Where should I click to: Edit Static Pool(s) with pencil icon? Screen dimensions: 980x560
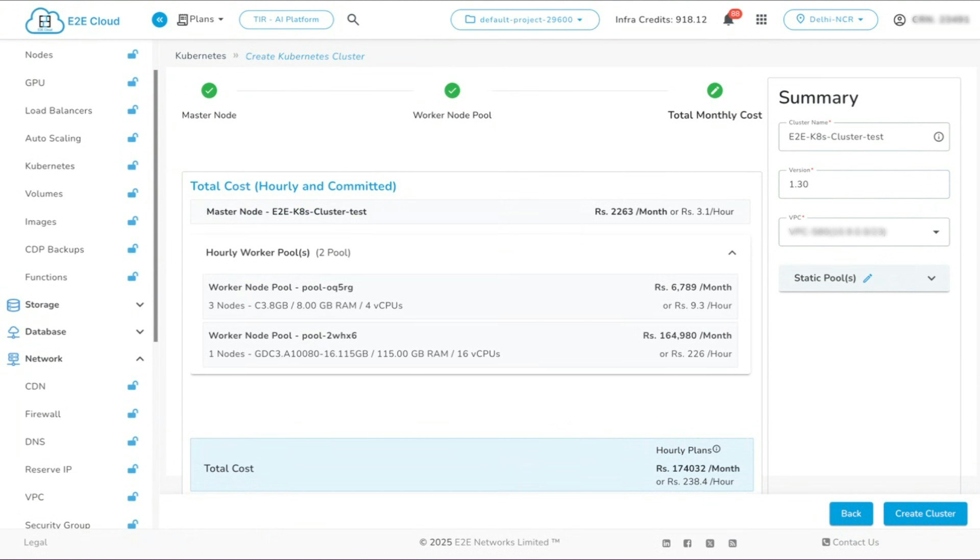click(x=867, y=278)
